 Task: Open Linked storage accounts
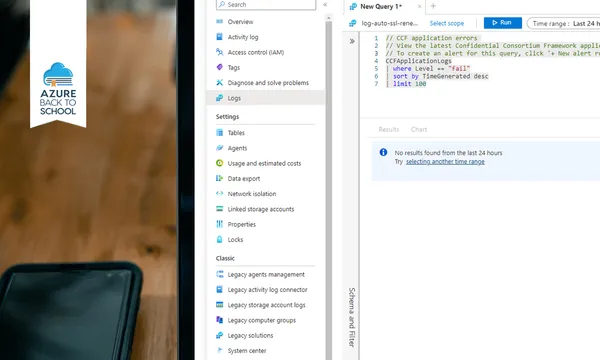click(x=261, y=209)
